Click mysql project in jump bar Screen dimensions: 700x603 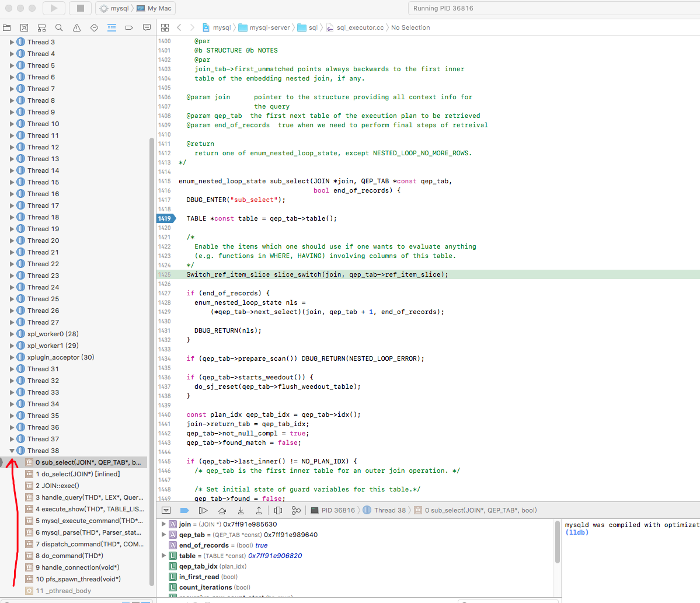pos(217,27)
